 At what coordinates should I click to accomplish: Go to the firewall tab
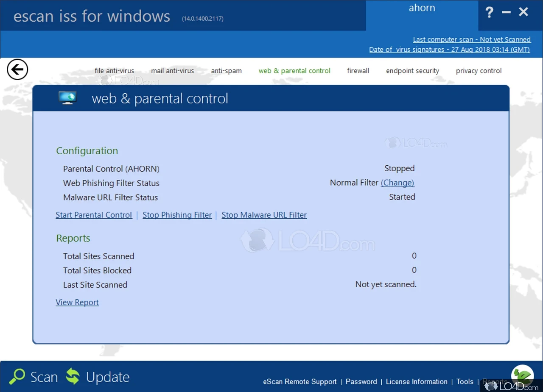[x=358, y=71]
